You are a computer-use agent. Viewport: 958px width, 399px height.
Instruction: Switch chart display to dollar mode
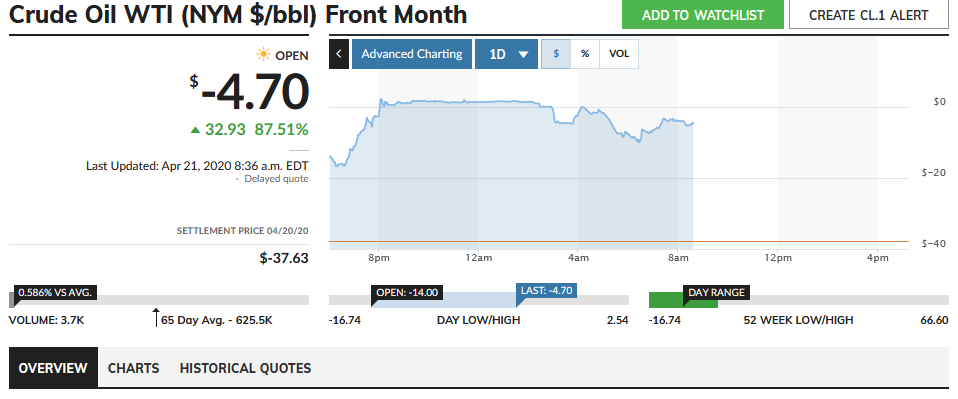556,54
